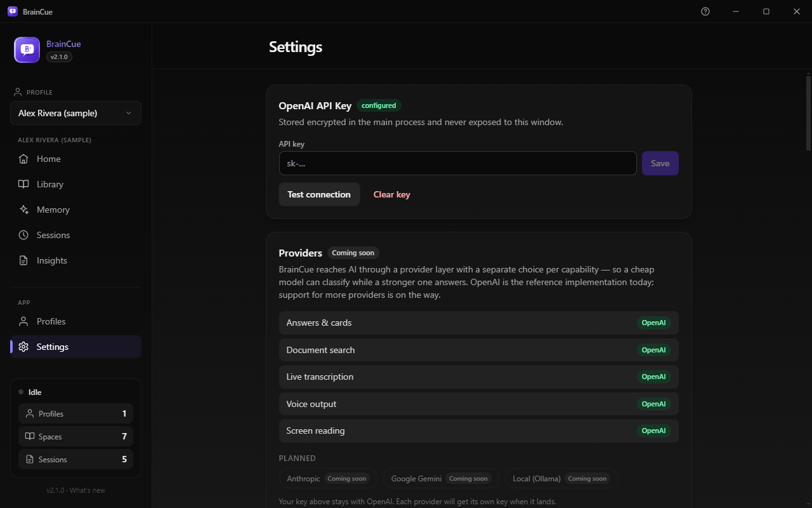Viewport: 812px width, 508px height.
Task: Click the Live transcription provider row
Action: pyautogui.click(x=479, y=377)
